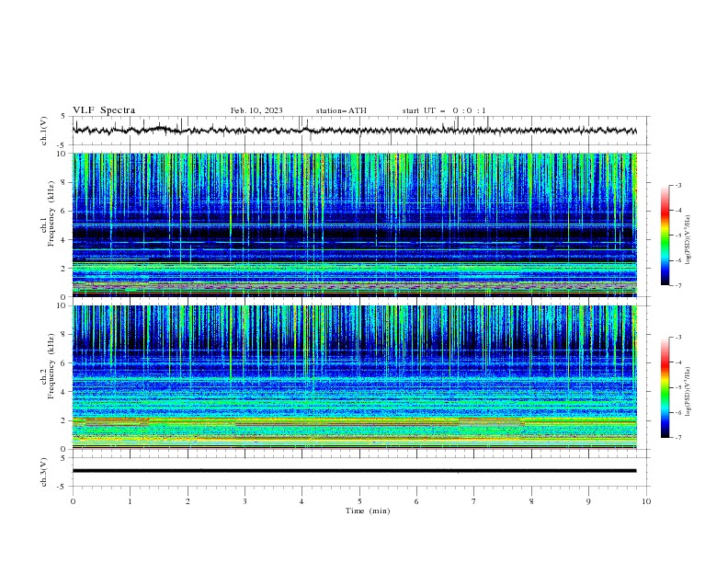This screenshot has height=563, width=728.
Task: Click the "ch.3(V)" axis label
Action: coord(44,472)
